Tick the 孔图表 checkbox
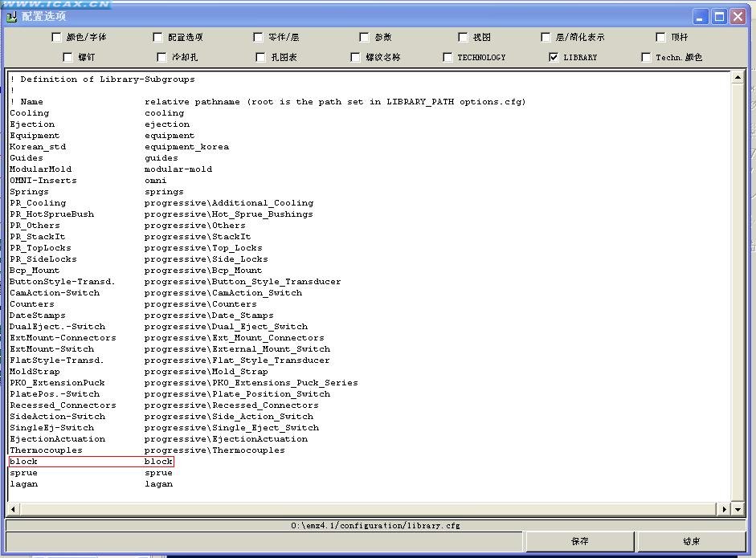Screen dimensions: 756x558 tap(260, 57)
